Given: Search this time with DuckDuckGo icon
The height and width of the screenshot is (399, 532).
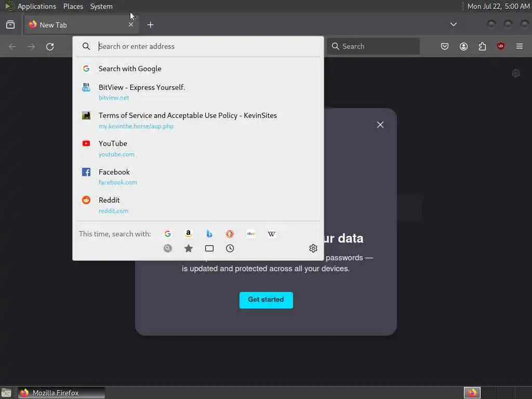Looking at the screenshot, I should (230, 234).
